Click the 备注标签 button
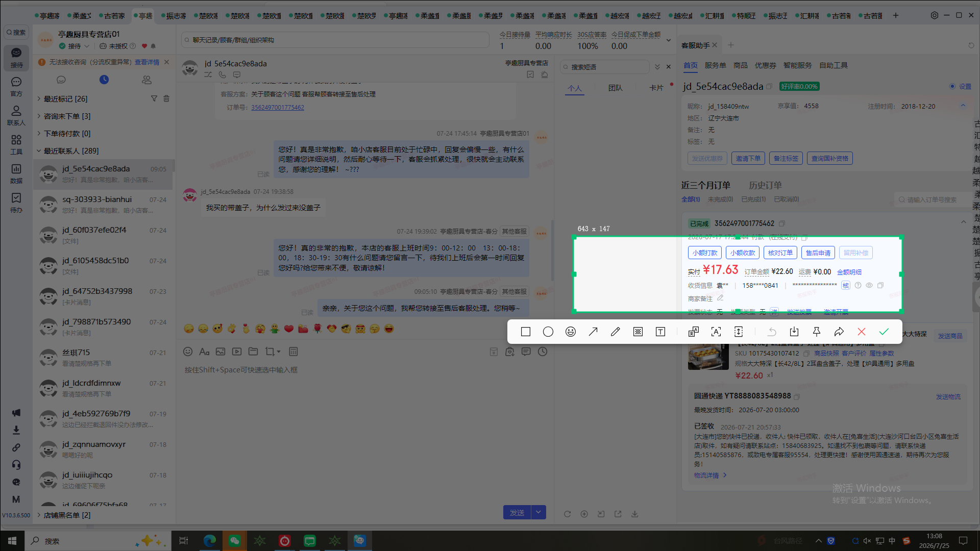 pyautogui.click(x=786, y=159)
